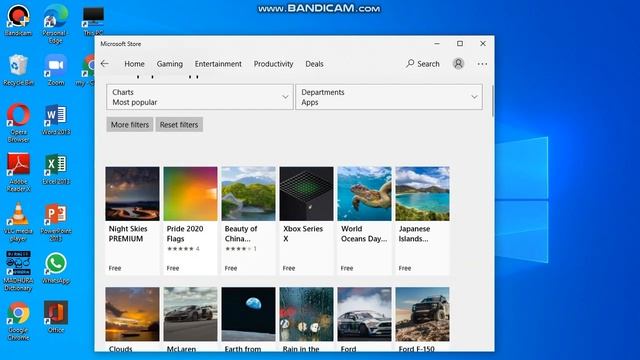Open the Madhura Dictionary shortcut
The width and height of the screenshot is (640, 360).
pos(18,271)
